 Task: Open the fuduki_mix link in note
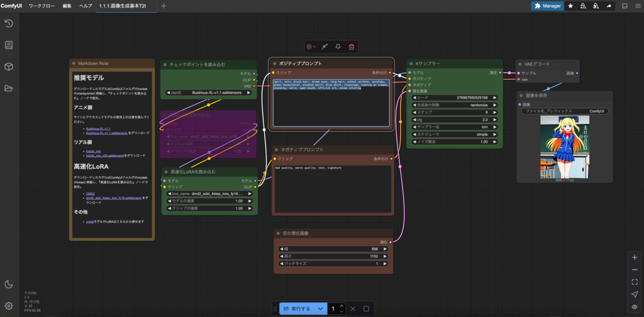(x=93, y=151)
